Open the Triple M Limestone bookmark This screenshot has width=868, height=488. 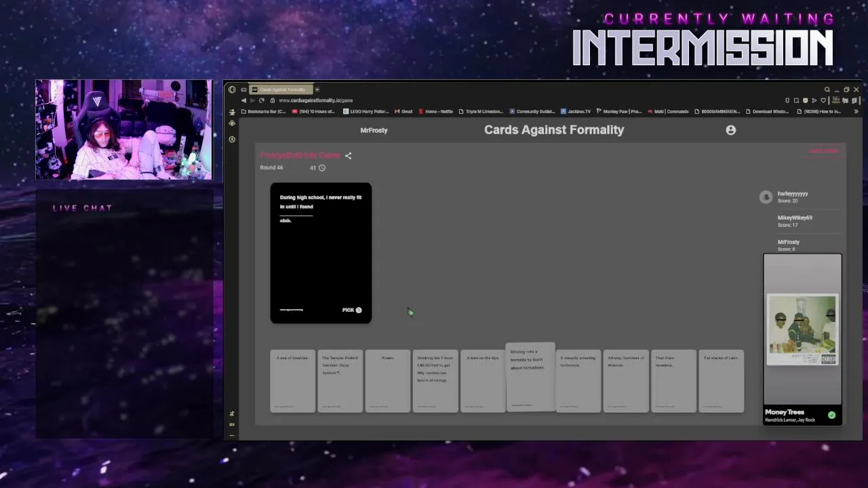click(481, 111)
